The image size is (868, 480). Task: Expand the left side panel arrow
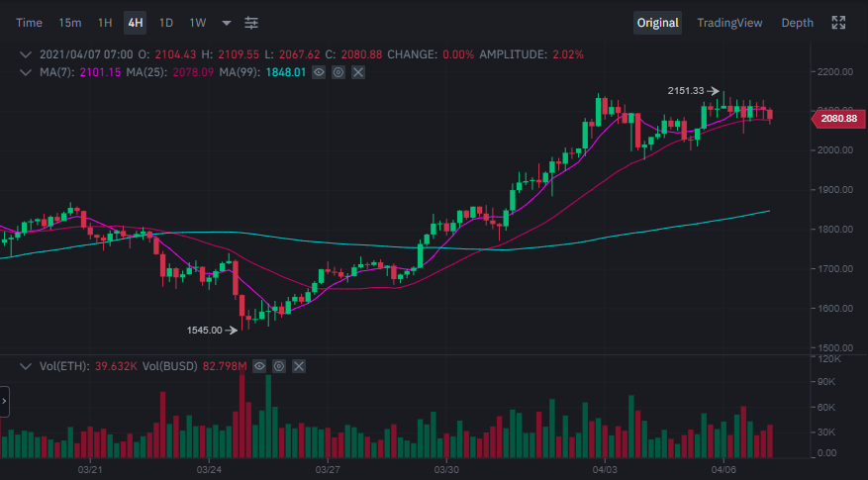tap(4, 402)
